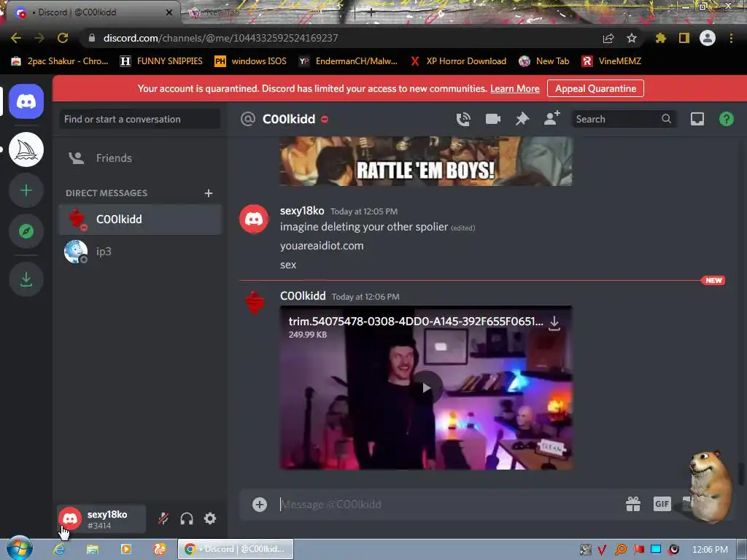The height and width of the screenshot is (560, 747).
Task: Download the trim video attachment
Action: point(554,323)
